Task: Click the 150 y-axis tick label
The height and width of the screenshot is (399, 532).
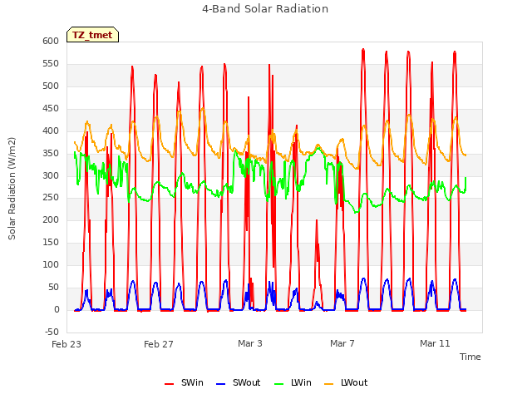Action: coord(51,242)
